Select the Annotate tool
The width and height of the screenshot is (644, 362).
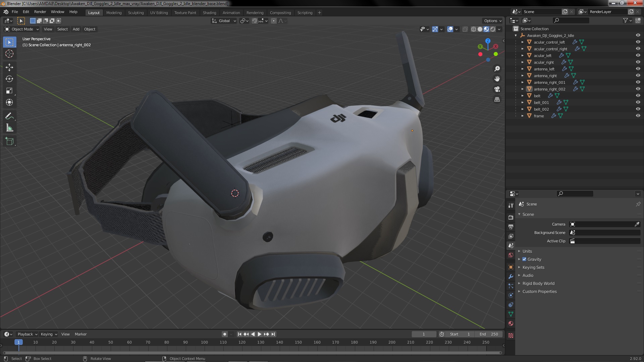(x=9, y=116)
